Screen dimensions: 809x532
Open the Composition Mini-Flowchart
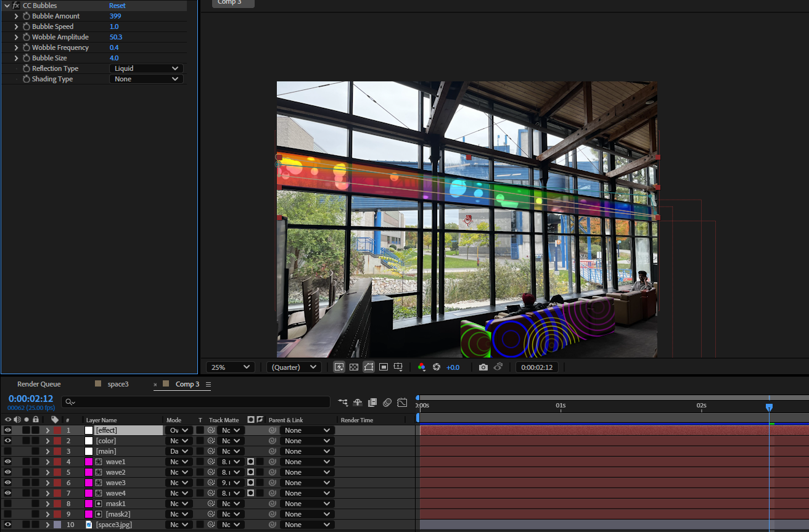pos(343,402)
